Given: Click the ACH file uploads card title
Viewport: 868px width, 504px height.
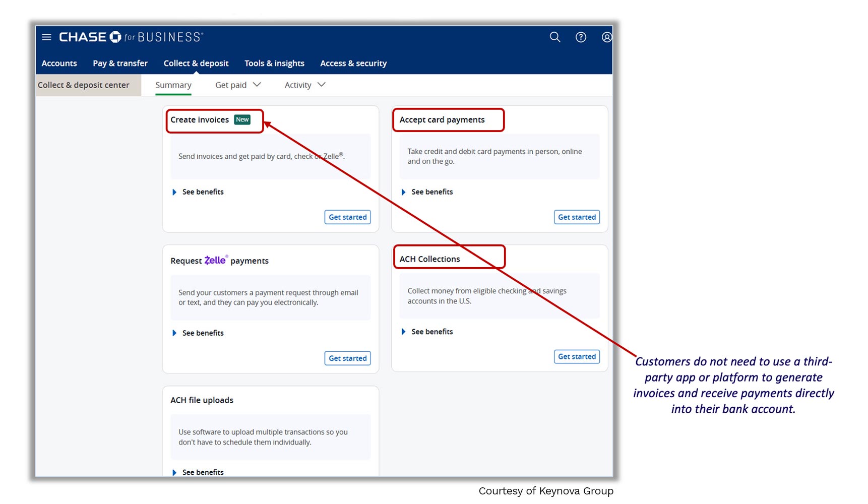Looking at the screenshot, I should (202, 400).
